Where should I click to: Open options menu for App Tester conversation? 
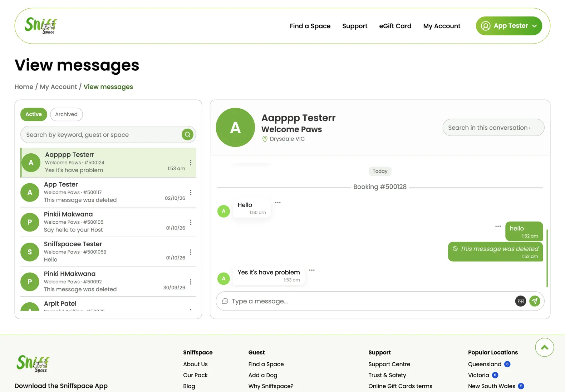coord(191,193)
